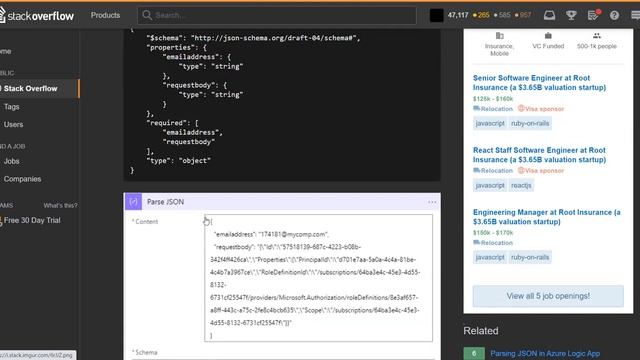Open the help question-mark icon
The width and height of the screenshot is (640, 360).
coord(614,16)
